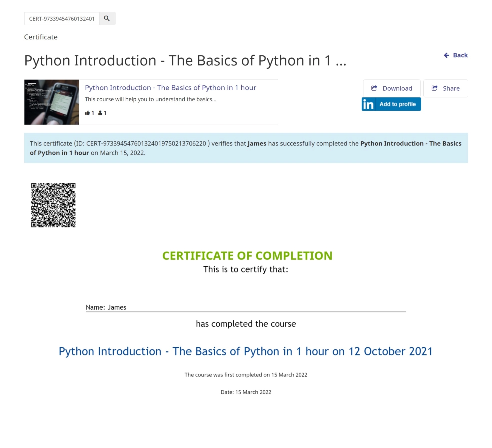Click the magnifier search icon button
This screenshot has width=492, height=448.
[x=107, y=19]
